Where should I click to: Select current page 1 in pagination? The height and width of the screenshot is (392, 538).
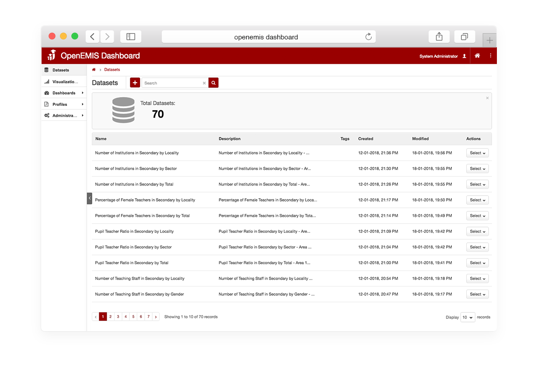point(103,317)
